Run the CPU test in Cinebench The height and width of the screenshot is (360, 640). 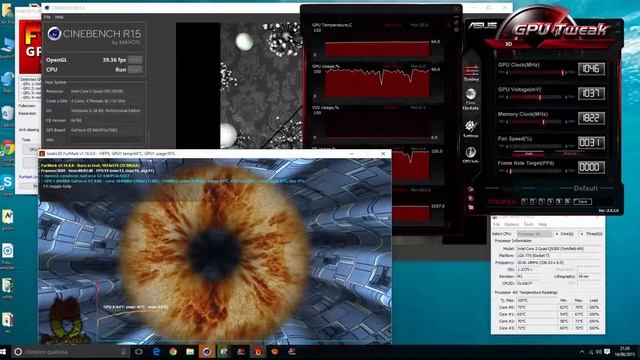[x=135, y=70]
